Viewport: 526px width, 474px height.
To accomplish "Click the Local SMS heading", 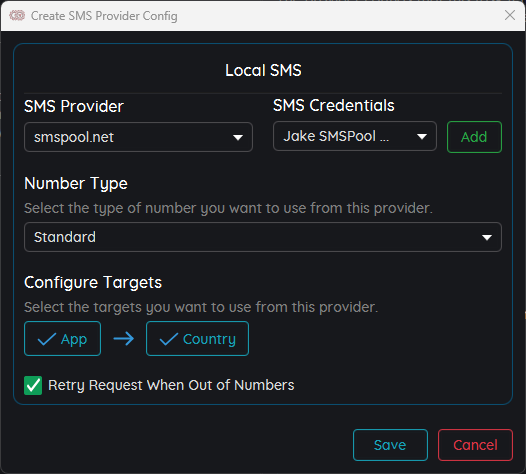I will click(263, 70).
